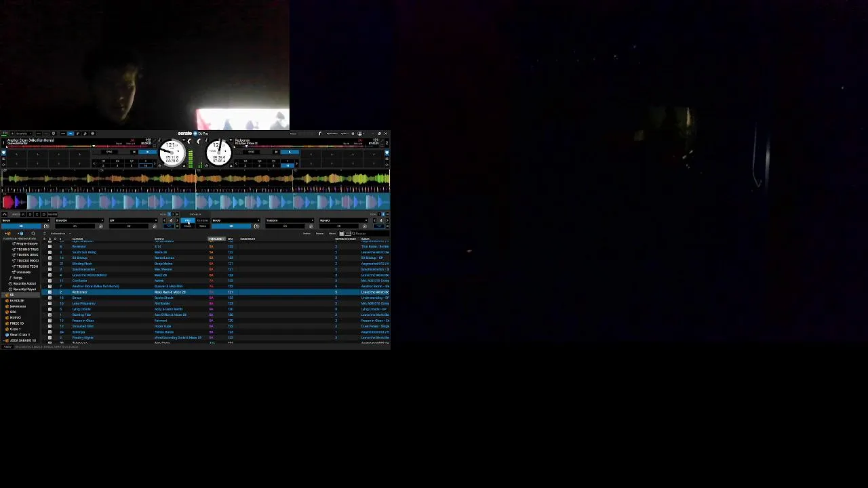Increase FX unit 2 beats multiplier
The image size is (868, 488).
[x=387, y=220]
